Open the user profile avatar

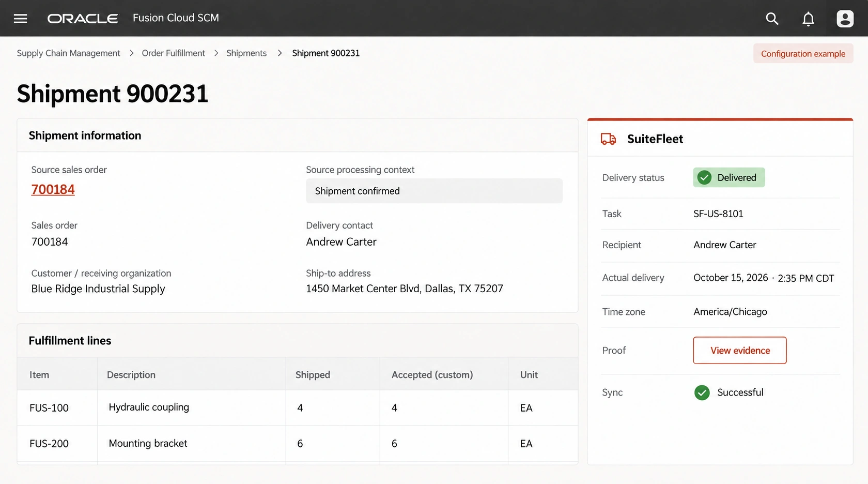point(845,19)
